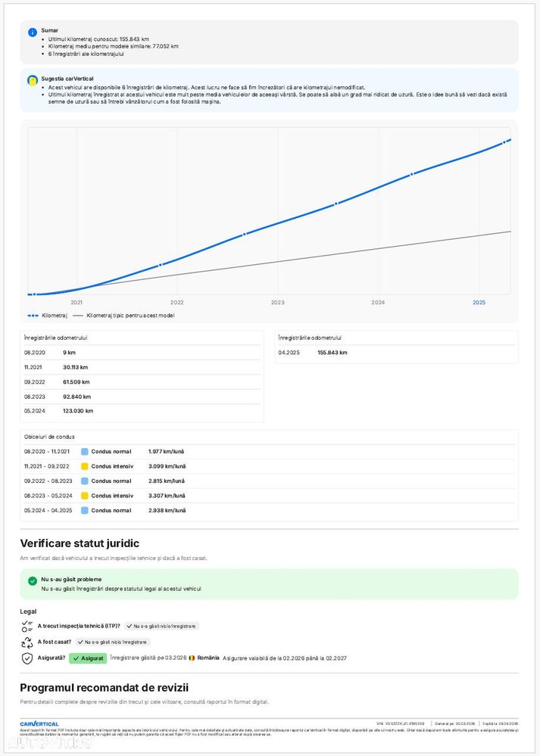Click the green Asigurat badge
Screen dimensions: 540x756
[x=88, y=658]
